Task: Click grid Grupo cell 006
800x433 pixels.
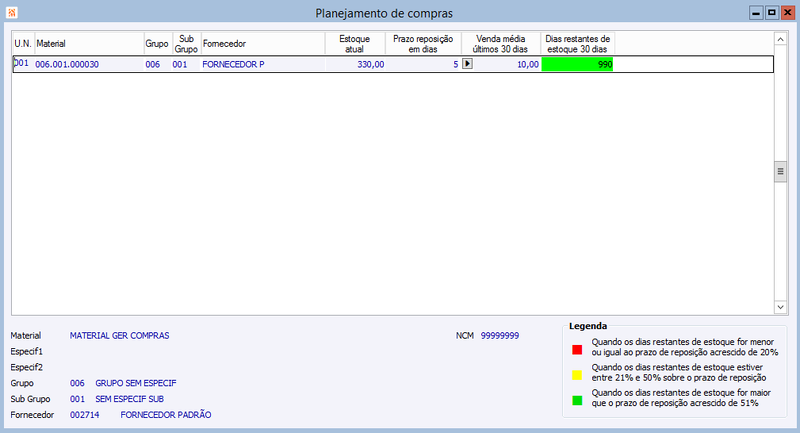Action: [x=153, y=64]
